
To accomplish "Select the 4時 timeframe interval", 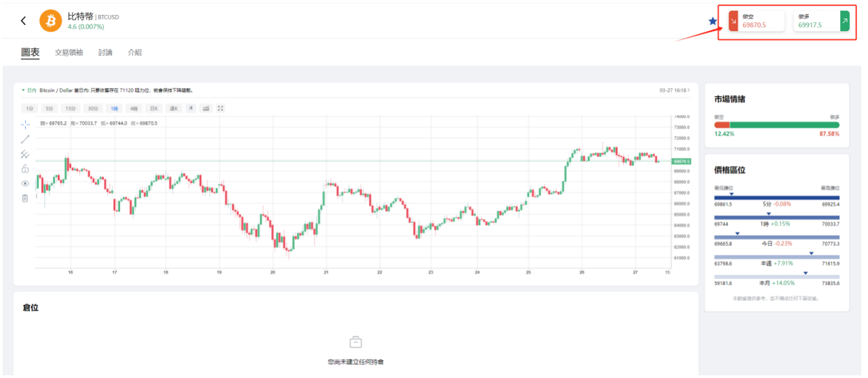I will pyautogui.click(x=134, y=108).
